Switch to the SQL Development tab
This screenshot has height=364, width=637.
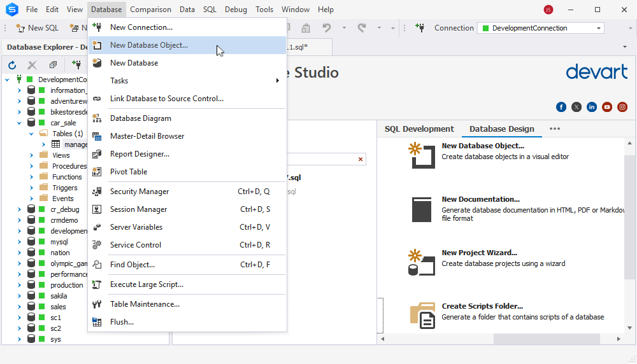pos(419,129)
